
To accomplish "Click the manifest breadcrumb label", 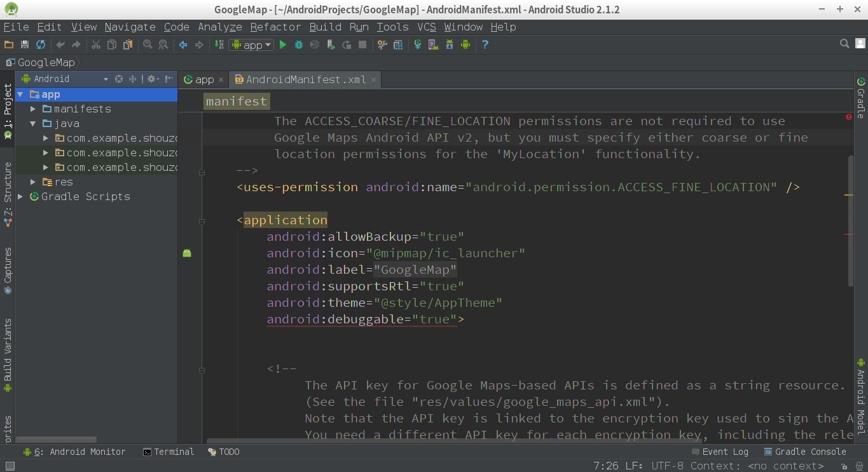I will (237, 102).
